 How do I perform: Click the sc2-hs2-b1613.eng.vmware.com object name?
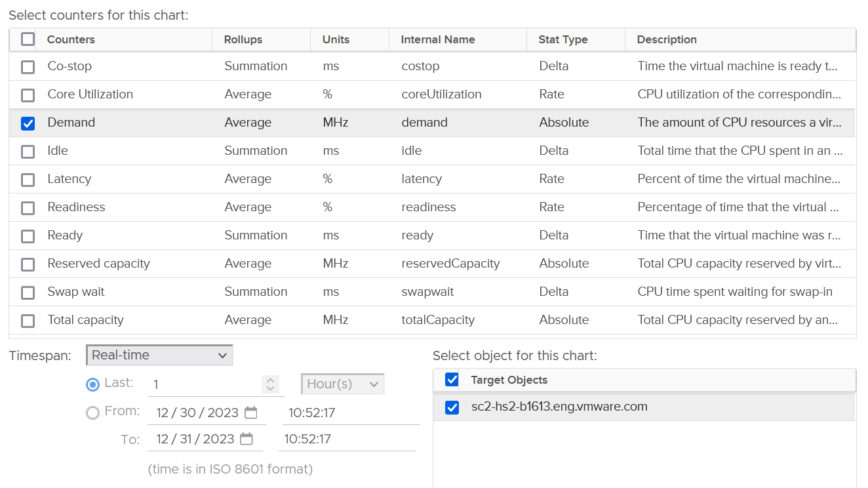coord(559,407)
